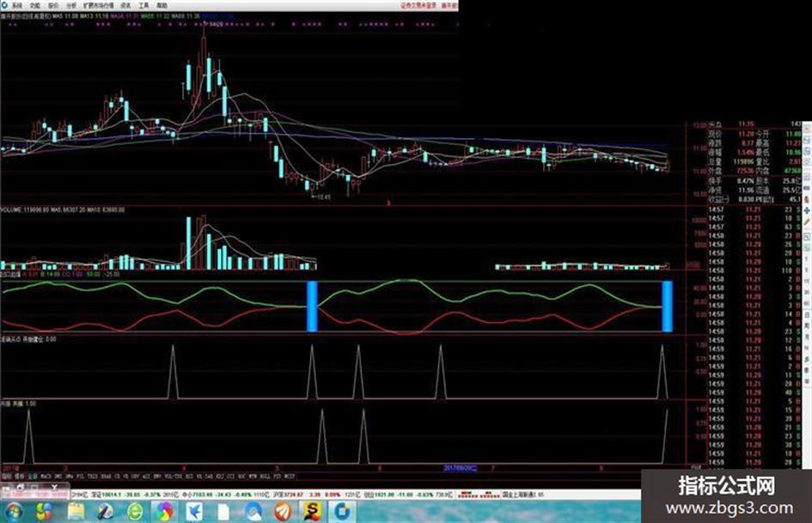Switch indicator to VOL-TDX
This screenshot has height=523, width=812.
[x=174, y=476]
